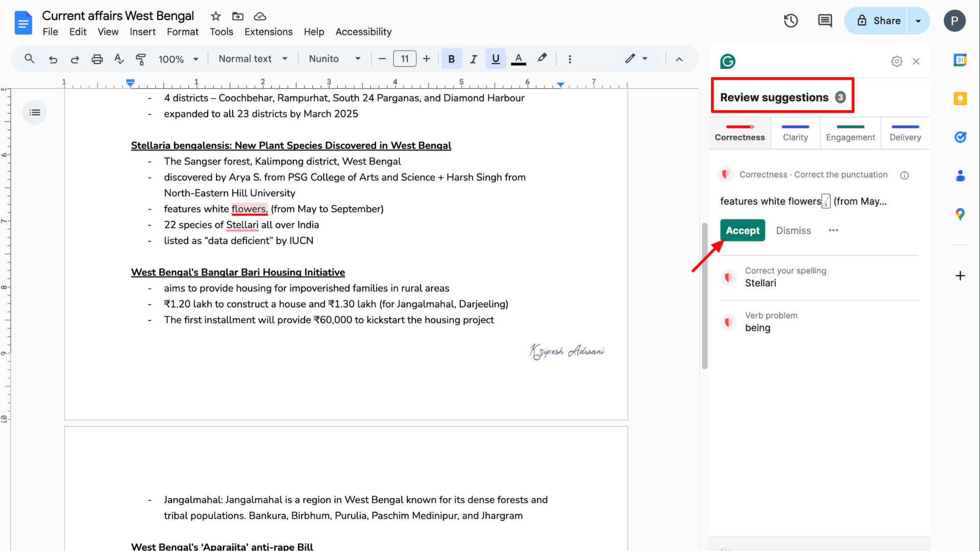Accept the punctuation suggestion
980x551 pixels.
click(x=742, y=230)
